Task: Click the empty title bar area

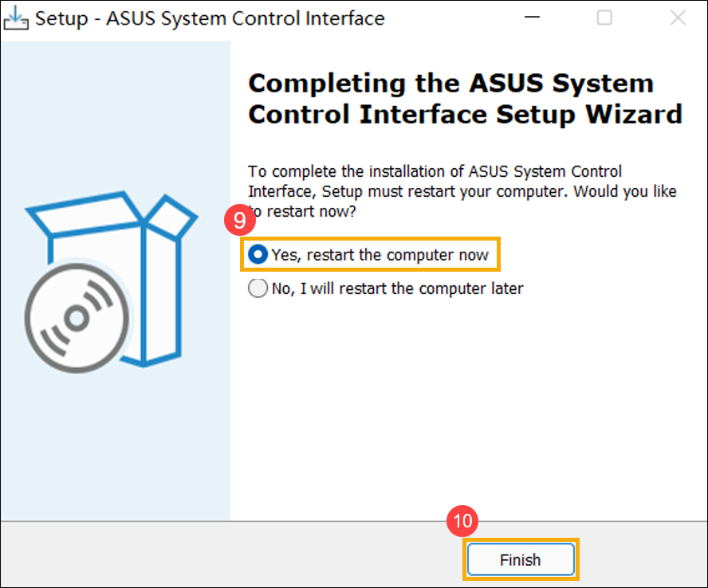Action: click(454, 18)
